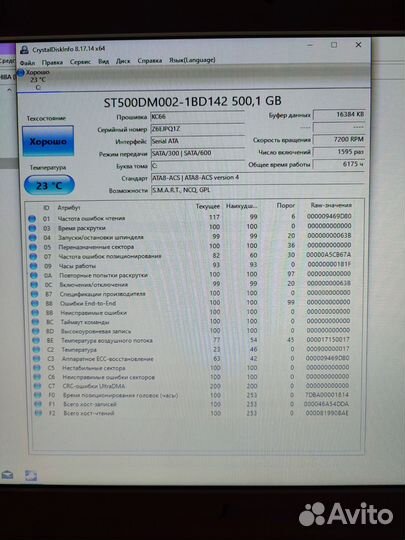Click the Буква тома C: field
The height and width of the screenshot is (540, 405).
[x=197, y=166]
